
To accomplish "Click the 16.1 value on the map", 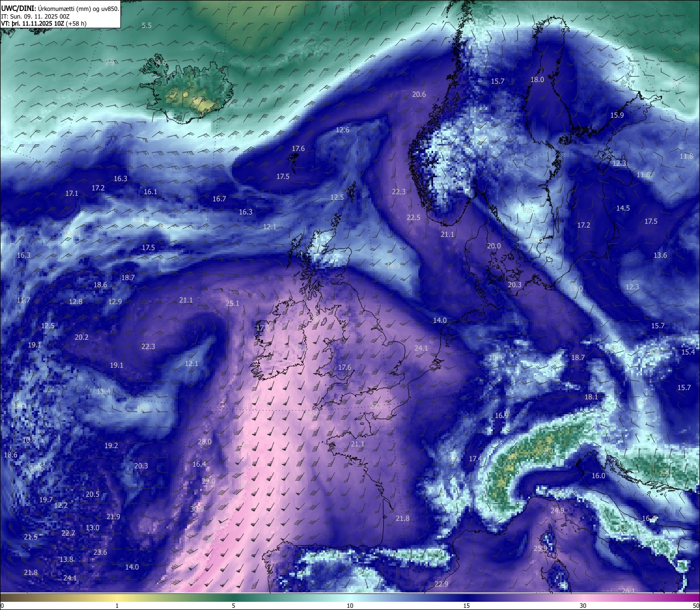I will click(x=150, y=192).
